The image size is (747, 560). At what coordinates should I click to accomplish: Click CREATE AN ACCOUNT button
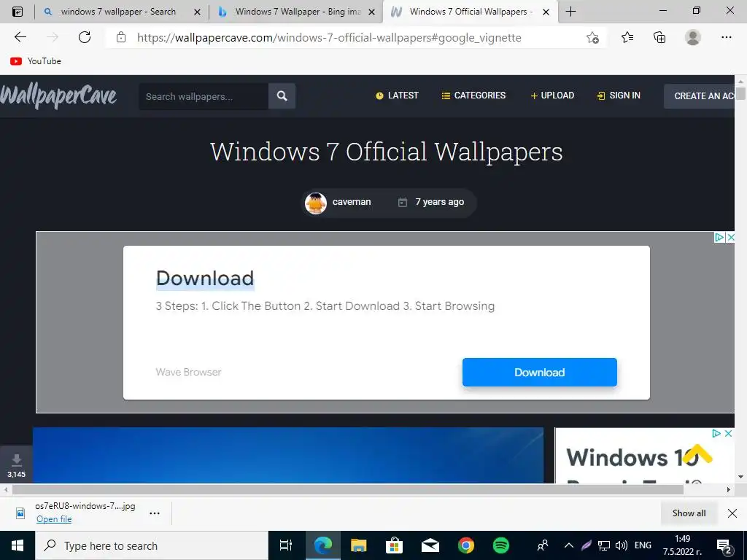click(700, 96)
